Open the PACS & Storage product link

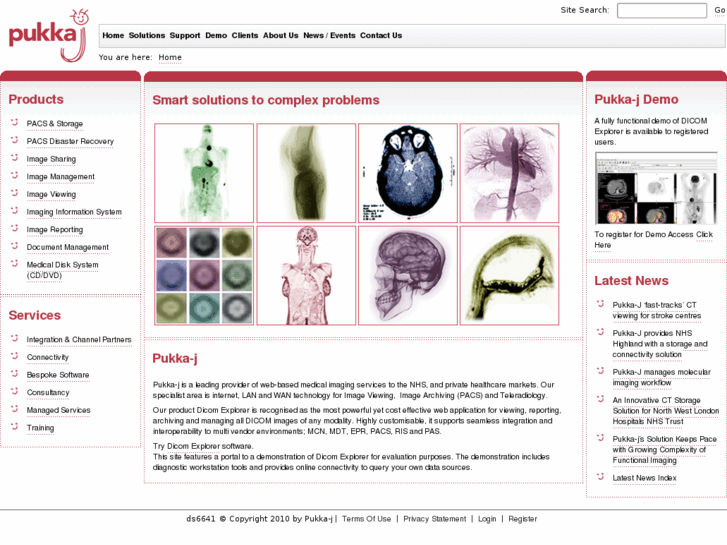(55, 124)
